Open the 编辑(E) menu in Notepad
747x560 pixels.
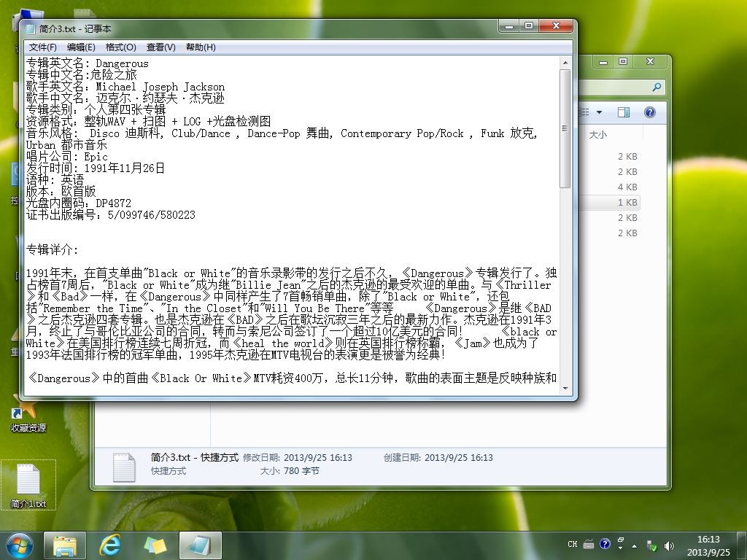(x=81, y=47)
